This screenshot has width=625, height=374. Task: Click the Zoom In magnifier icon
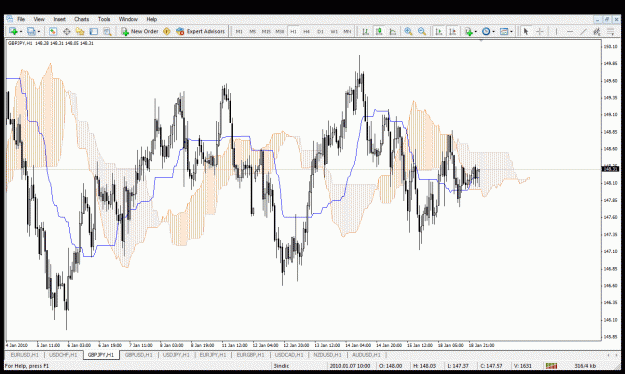(x=408, y=31)
